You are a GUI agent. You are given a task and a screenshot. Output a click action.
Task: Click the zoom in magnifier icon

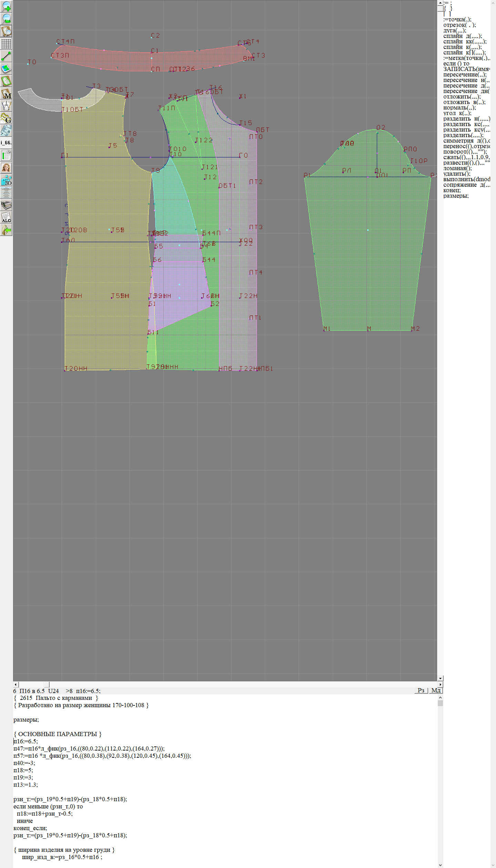coord(6,7)
